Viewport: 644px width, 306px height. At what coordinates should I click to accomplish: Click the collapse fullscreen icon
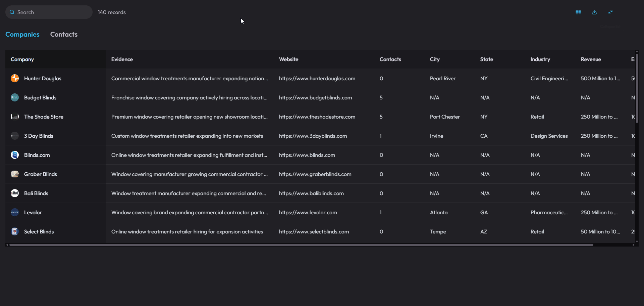tap(610, 12)
